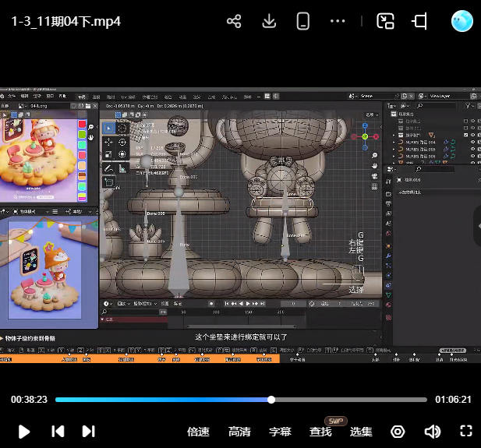This screenshot has width=481, height=448.
Task: Click the screen cast icon
Action: 385,21
